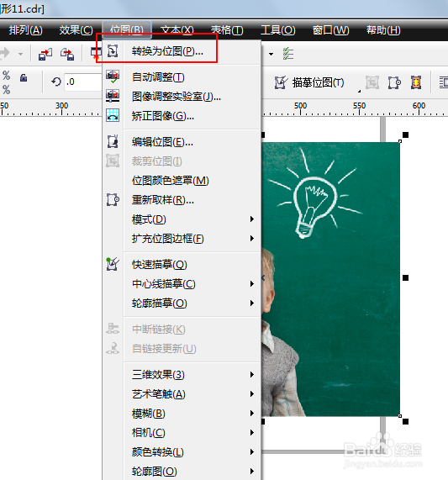Open the 文本(X) menu

click(177, 30)
